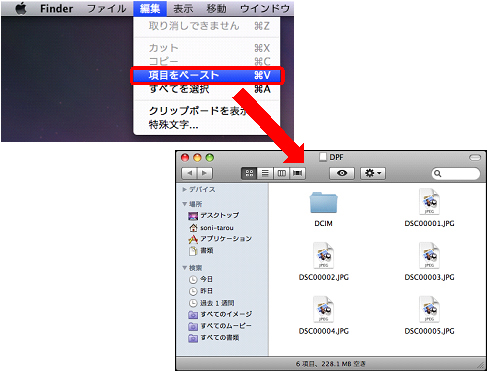Click the Quick Look eye button
The width and height of the screenshot is (487, 371).
342,173
